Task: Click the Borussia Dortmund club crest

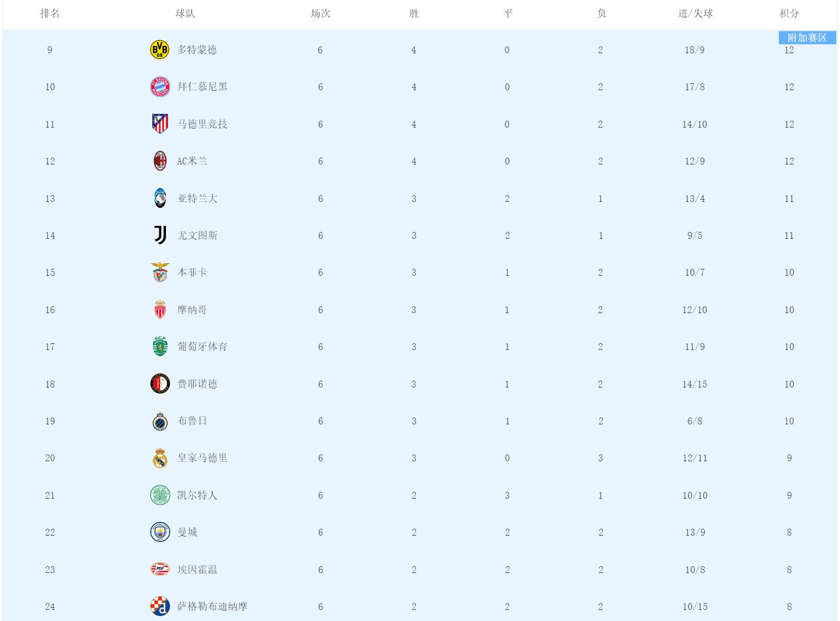Action: (160, 50)
